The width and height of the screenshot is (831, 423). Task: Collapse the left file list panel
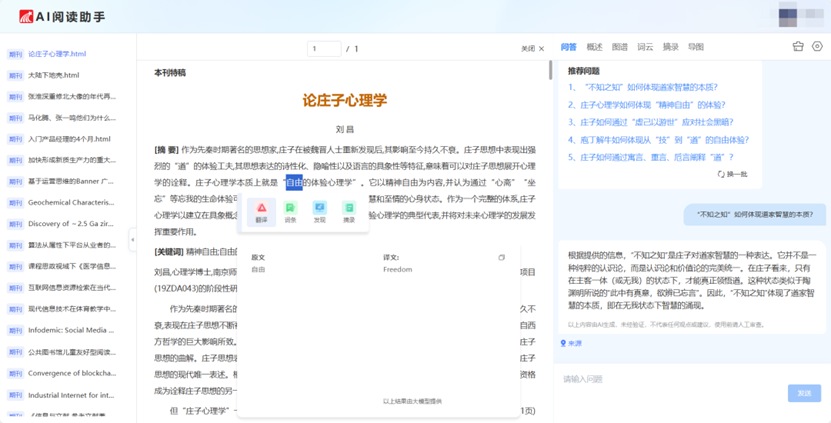pyautogui.click(x=132, y=240)
